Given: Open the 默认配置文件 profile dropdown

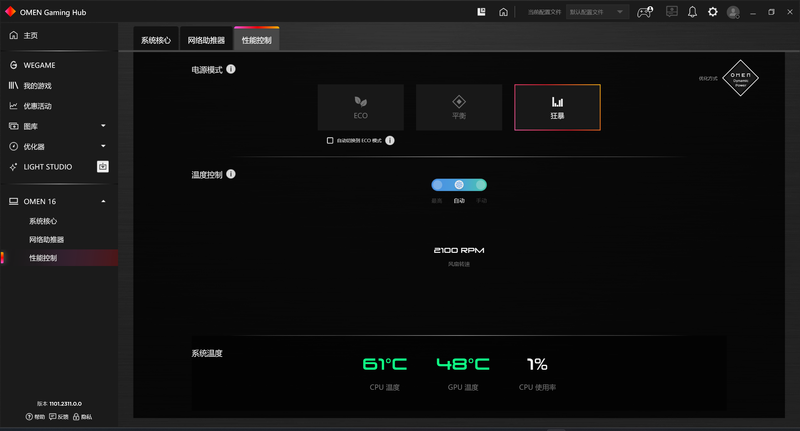Looking at the screenshot, I should click(x=597, y=12).
